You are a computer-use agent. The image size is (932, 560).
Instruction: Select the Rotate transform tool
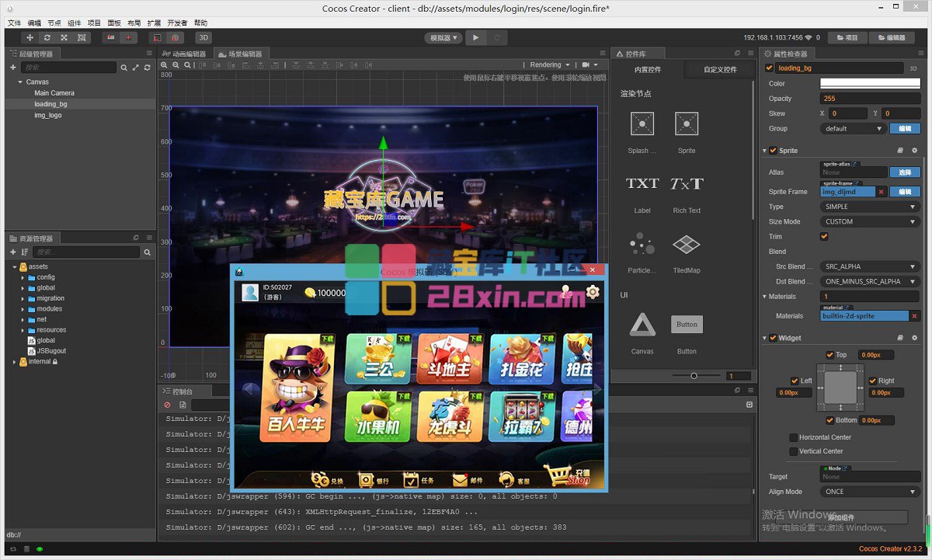click(47, 37)
